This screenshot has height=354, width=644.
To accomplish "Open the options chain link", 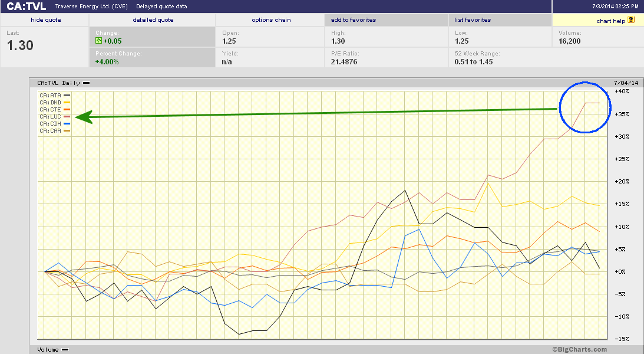I will point(271,19).
